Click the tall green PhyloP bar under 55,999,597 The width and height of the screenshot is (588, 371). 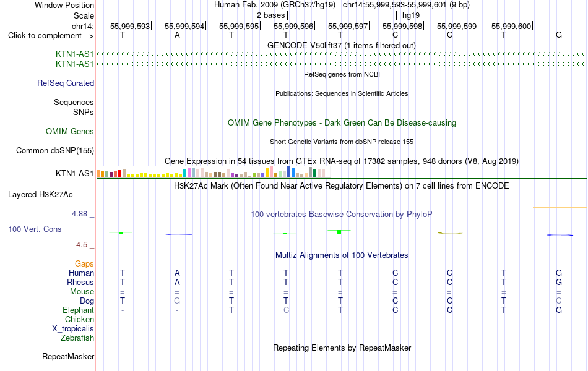[x=339, y=232]
